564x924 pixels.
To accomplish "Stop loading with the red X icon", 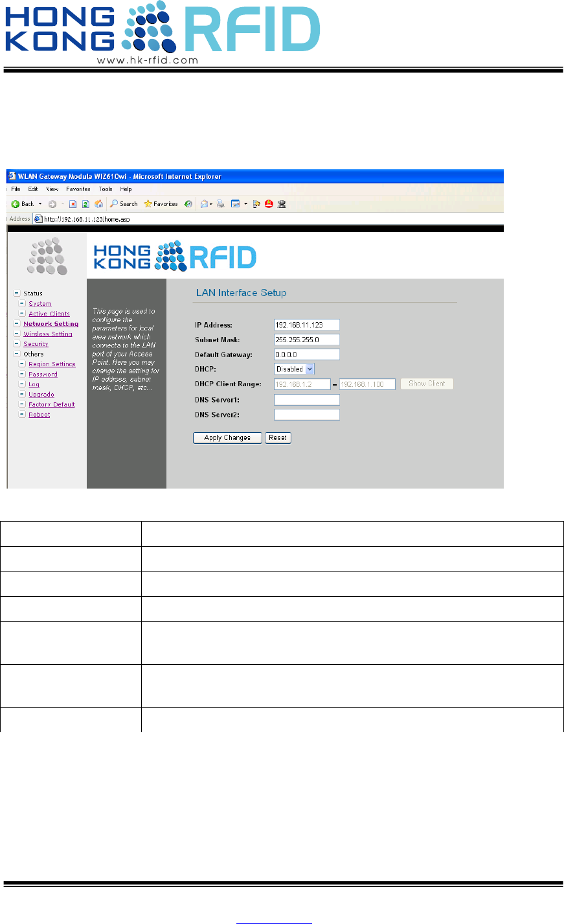I will click(73, 204).
